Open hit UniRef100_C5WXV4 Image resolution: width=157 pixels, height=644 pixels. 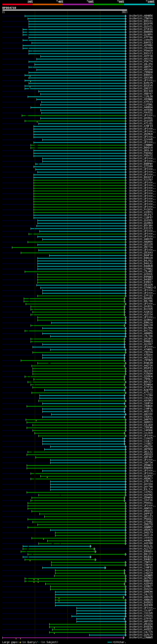pyautogui.click(x=141, y=19)
